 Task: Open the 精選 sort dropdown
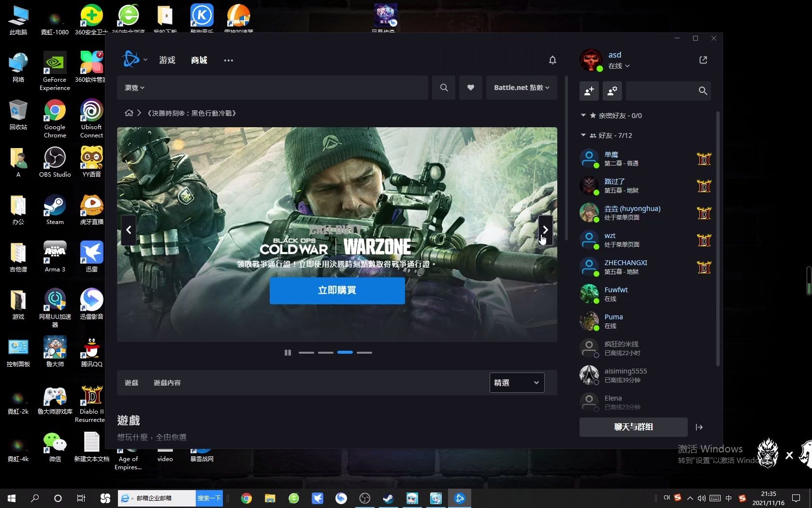click(x=517, y=383)
